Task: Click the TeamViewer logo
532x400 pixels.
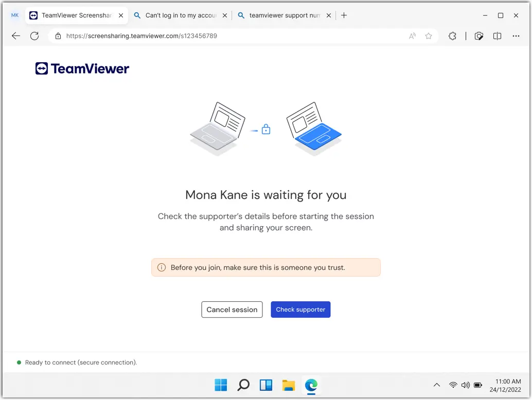Action: (x=82, y=68)
